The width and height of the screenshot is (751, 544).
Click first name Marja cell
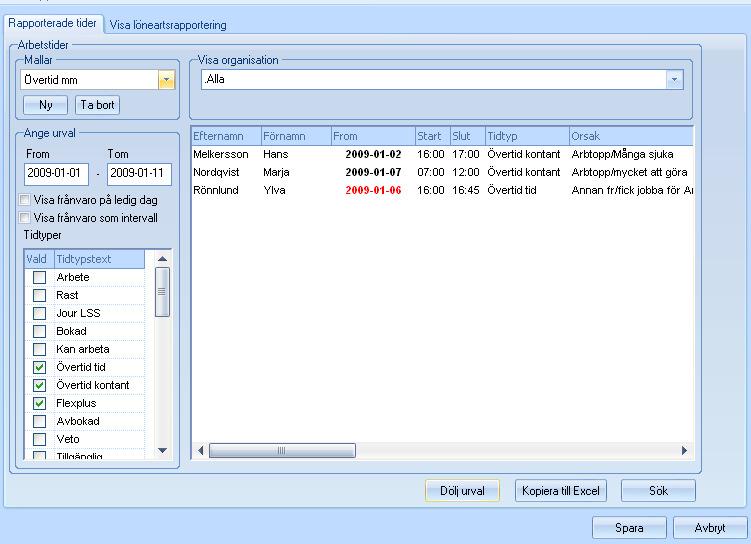[x=276, y=172]
